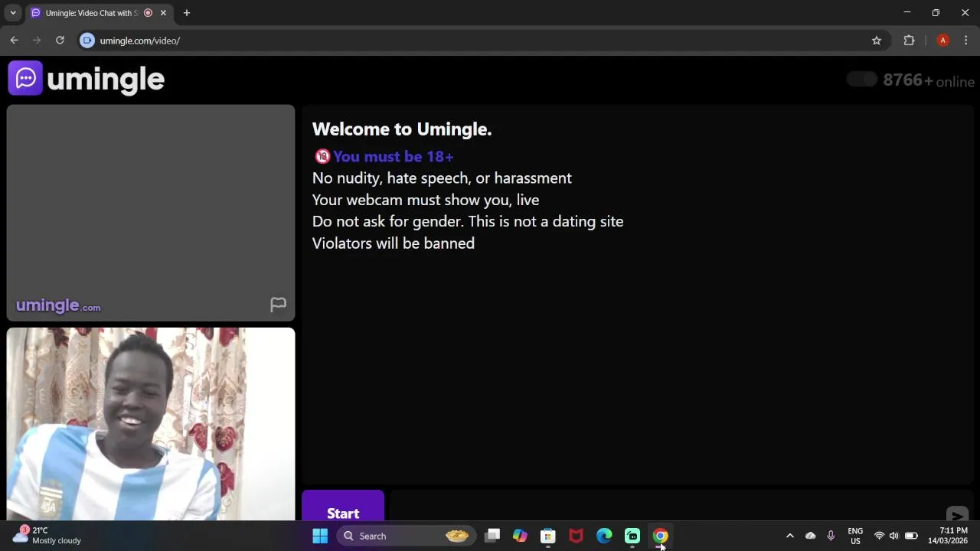This screenshot has width=980, height=551.
Task: Click the camera permission icon in address bar
Action: [x=87, y=41]
